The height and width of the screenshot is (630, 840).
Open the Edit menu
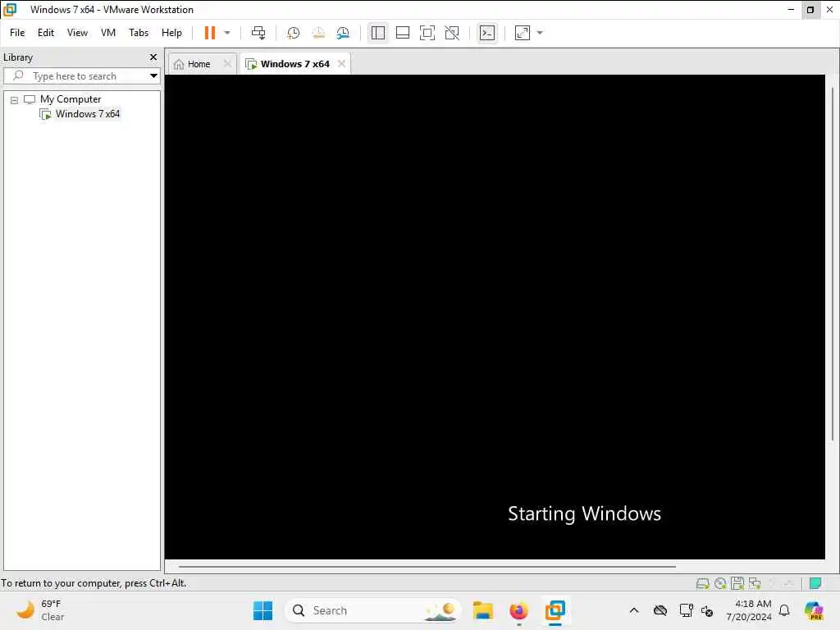click(46, 33)
